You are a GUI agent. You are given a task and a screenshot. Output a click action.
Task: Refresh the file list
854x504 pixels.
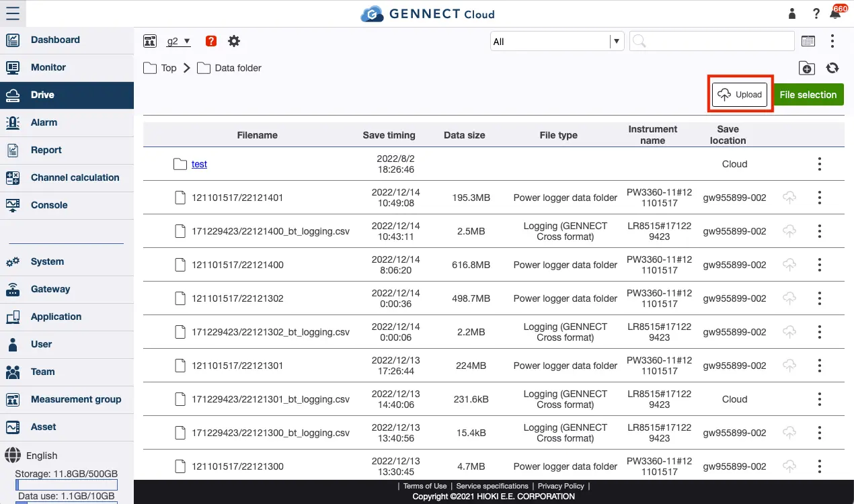pos(832,68)
